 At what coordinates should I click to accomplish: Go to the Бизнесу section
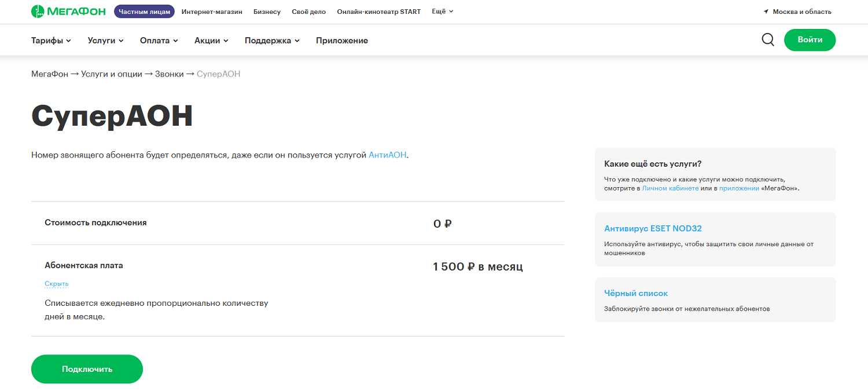pyautogui.click(x=267, y=12)
